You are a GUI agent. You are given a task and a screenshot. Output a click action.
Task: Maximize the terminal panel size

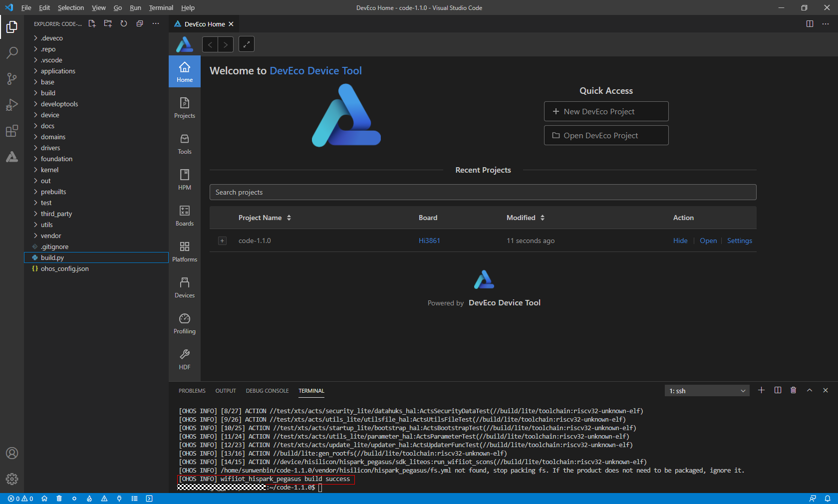[x=810, y=390]
